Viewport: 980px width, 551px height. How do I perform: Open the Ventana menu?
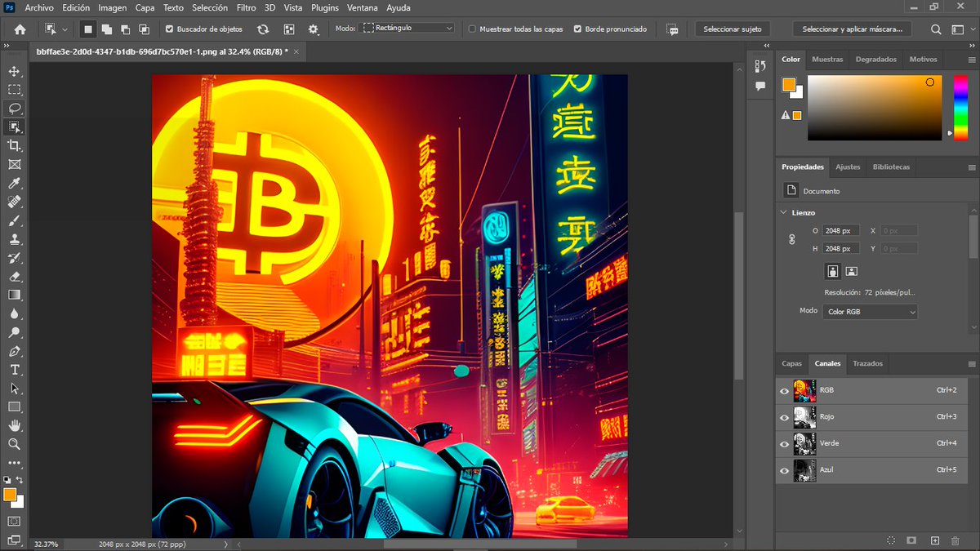point(363,7)
